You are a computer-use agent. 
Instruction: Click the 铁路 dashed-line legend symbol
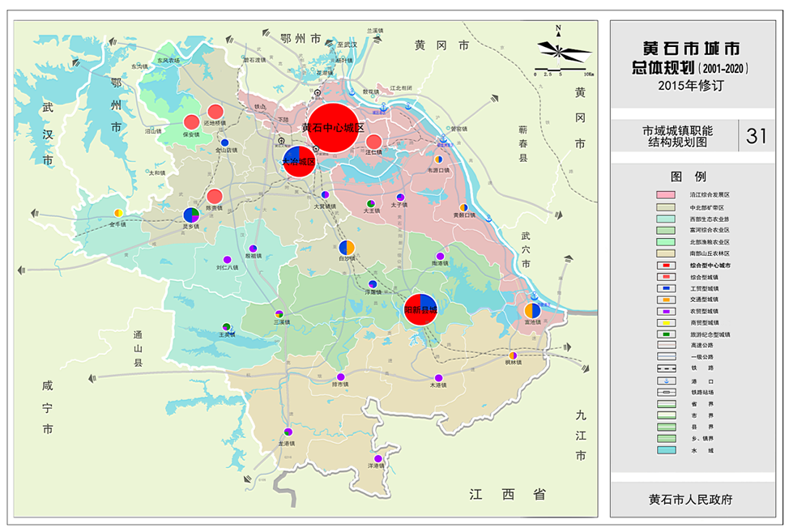(x=666, y=368)
